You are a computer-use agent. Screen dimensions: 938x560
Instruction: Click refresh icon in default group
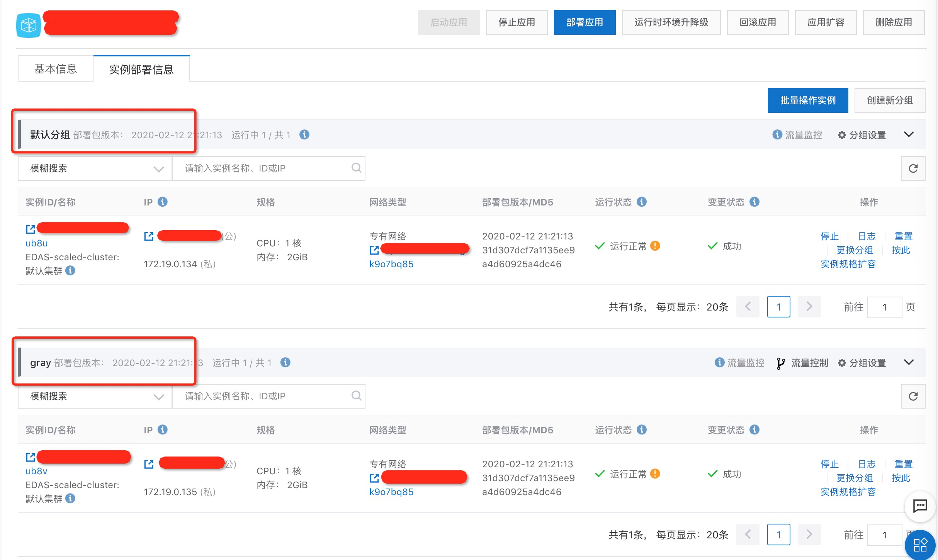tap(913, 168)
